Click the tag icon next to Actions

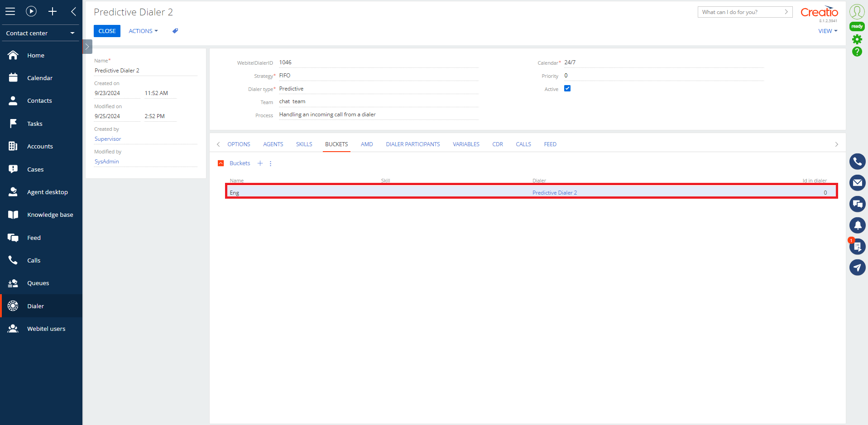click(175, 31)
